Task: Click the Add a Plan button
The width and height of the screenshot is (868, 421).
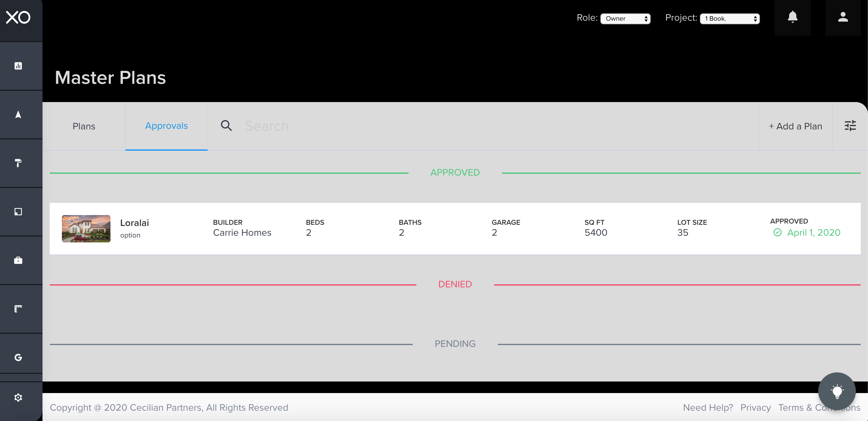Action: coord(795,126)
